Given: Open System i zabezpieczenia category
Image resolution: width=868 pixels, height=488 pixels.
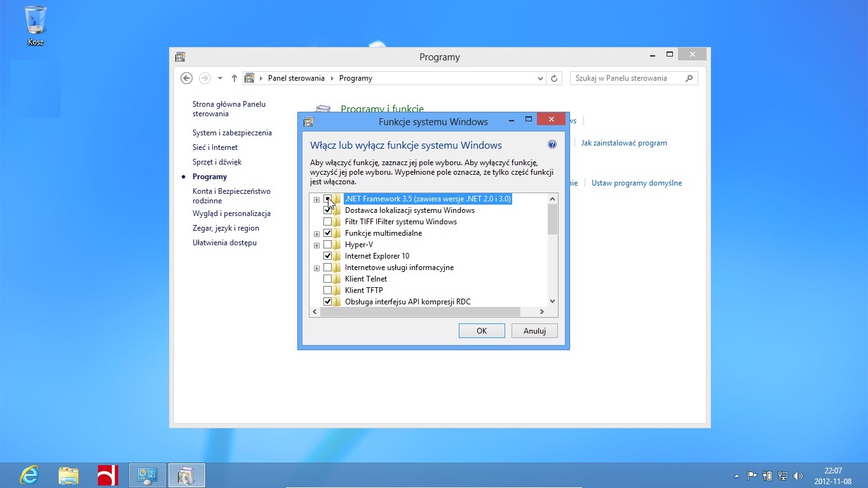Looking at the screenshot, I should (232, 133).
